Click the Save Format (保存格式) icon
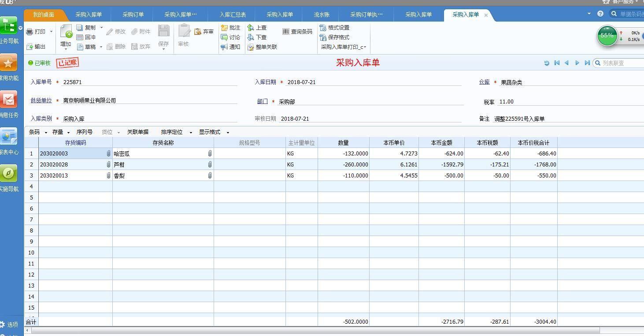The height and width of the screenshot is (336, 644). [x=323, y=37]
